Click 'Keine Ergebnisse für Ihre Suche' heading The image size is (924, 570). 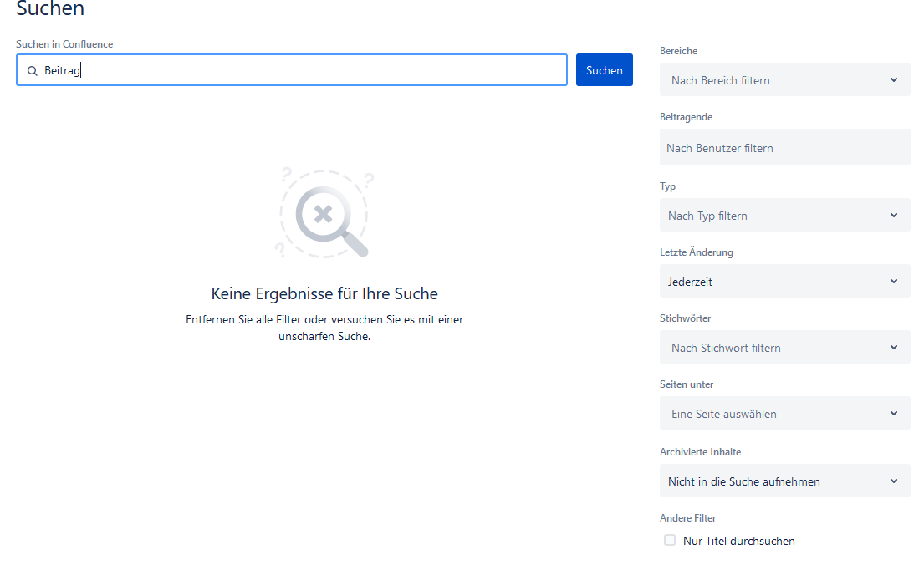(324, 293)
